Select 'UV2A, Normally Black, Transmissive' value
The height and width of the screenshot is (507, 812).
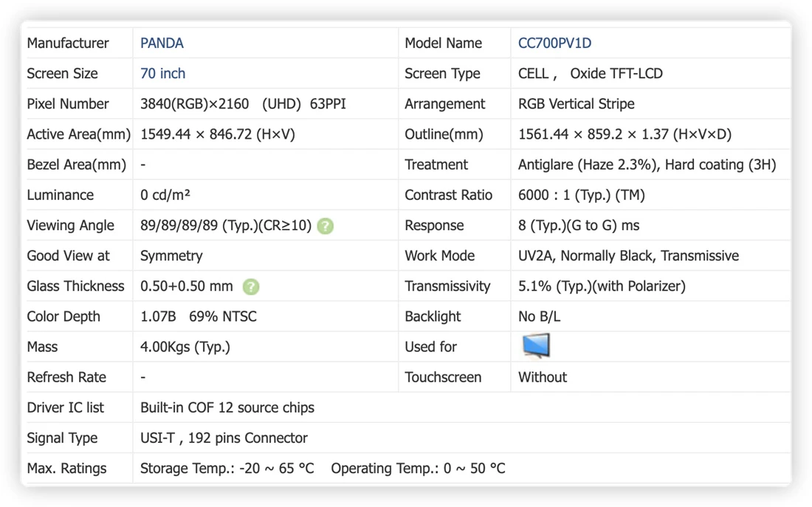point(629,256)
